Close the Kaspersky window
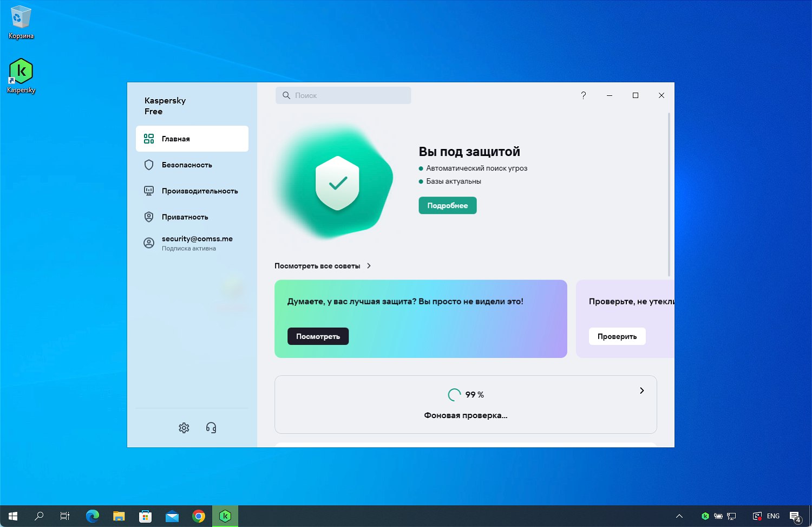 662,95
